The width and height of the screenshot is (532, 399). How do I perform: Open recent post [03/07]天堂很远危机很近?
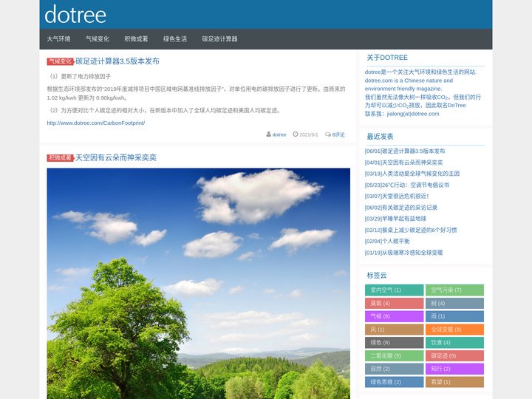tap(397, 196)
